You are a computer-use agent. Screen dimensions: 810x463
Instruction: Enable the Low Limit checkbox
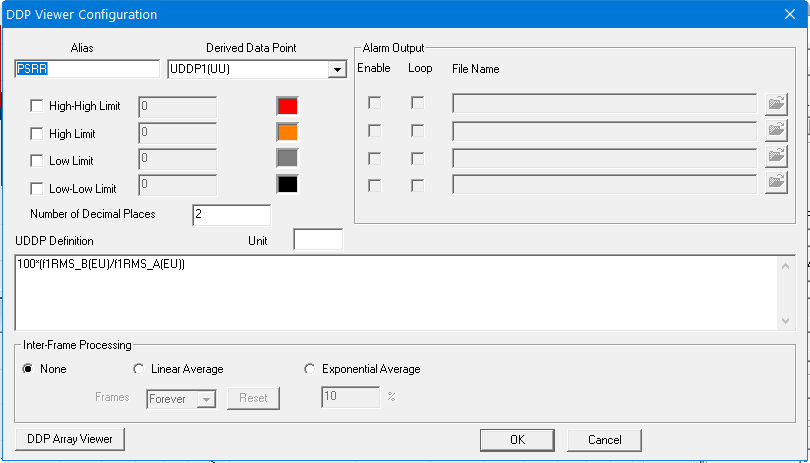tap(37, 161)
